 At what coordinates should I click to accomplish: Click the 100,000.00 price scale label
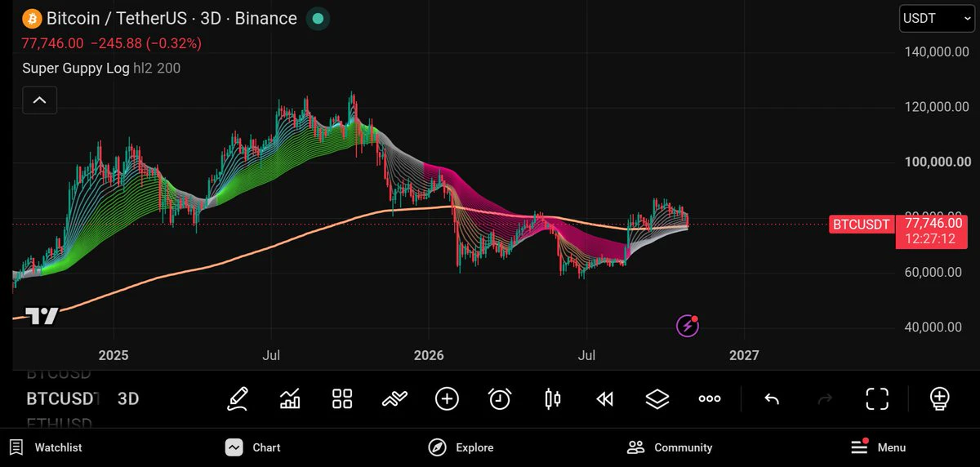click(937, 162)
